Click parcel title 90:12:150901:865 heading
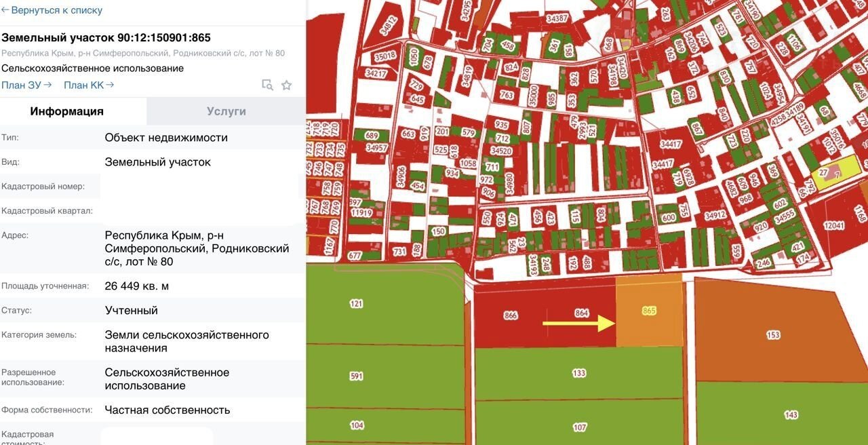 point(106,38)
